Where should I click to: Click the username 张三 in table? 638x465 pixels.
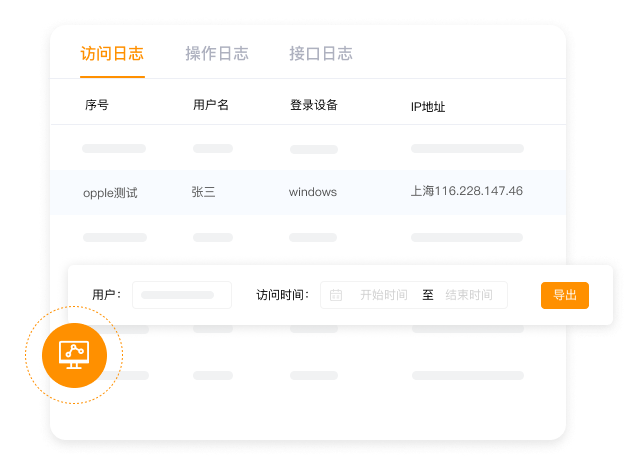203,192
